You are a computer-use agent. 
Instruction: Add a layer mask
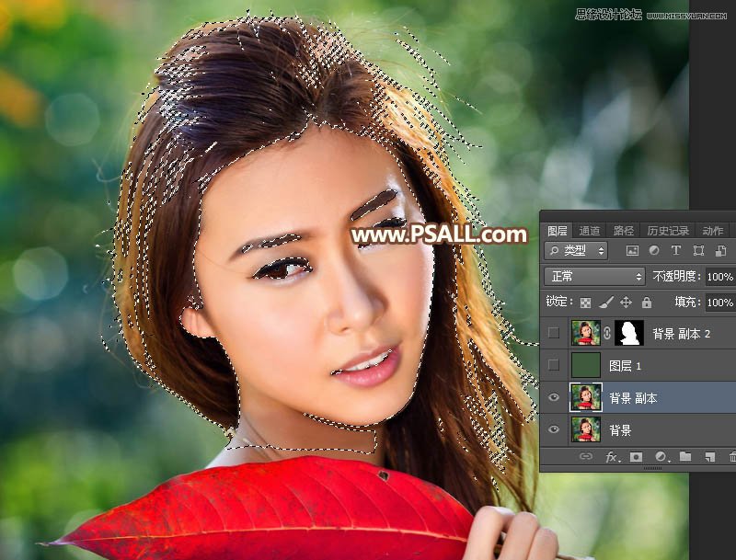[x=636, y=456]
